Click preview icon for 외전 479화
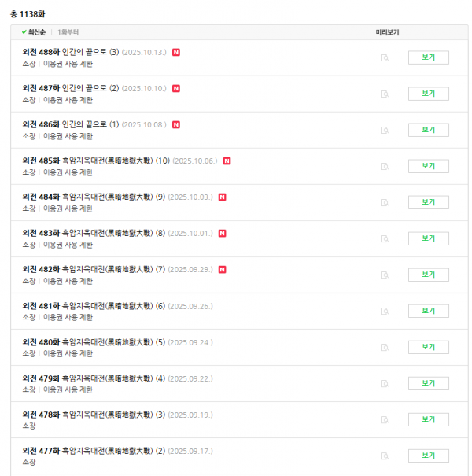Screen dimensions: 472x476 [385, 384]
